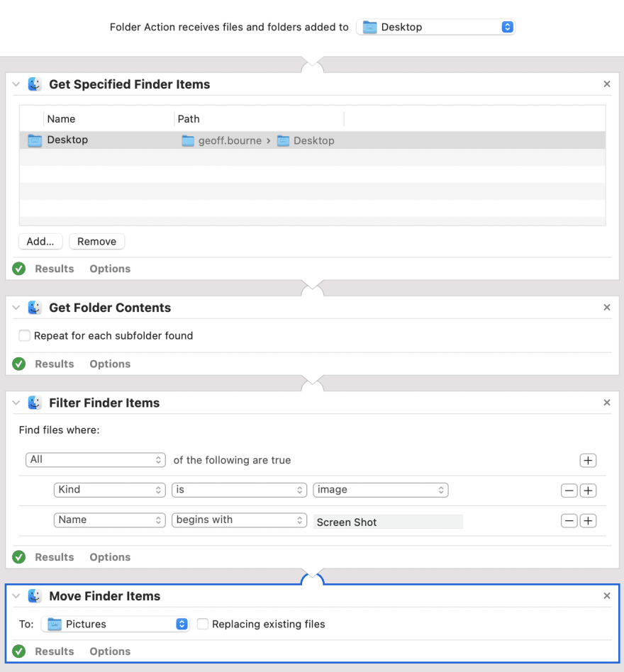Collapse Filter Finder Items action

coord(16,403)
